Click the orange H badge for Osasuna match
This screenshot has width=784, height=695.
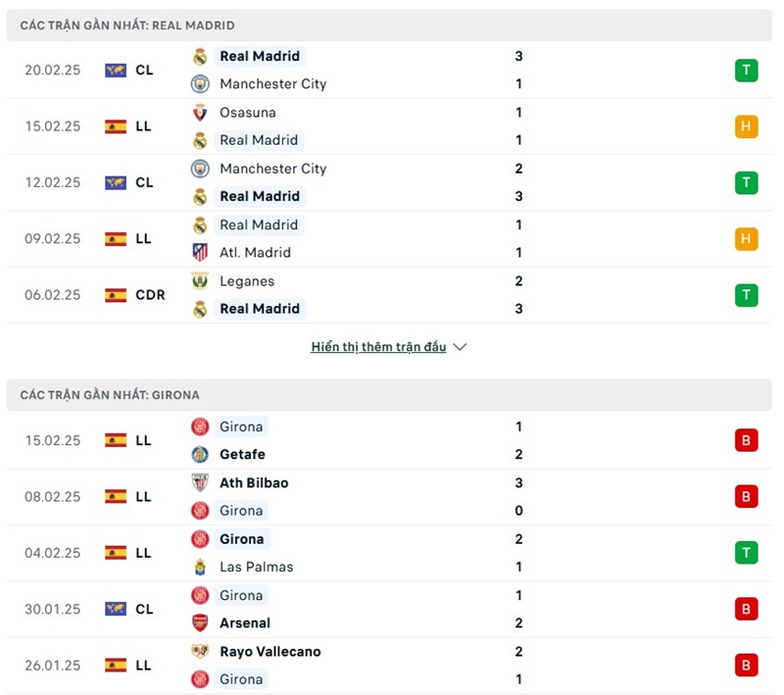click(x=746, y=126)
